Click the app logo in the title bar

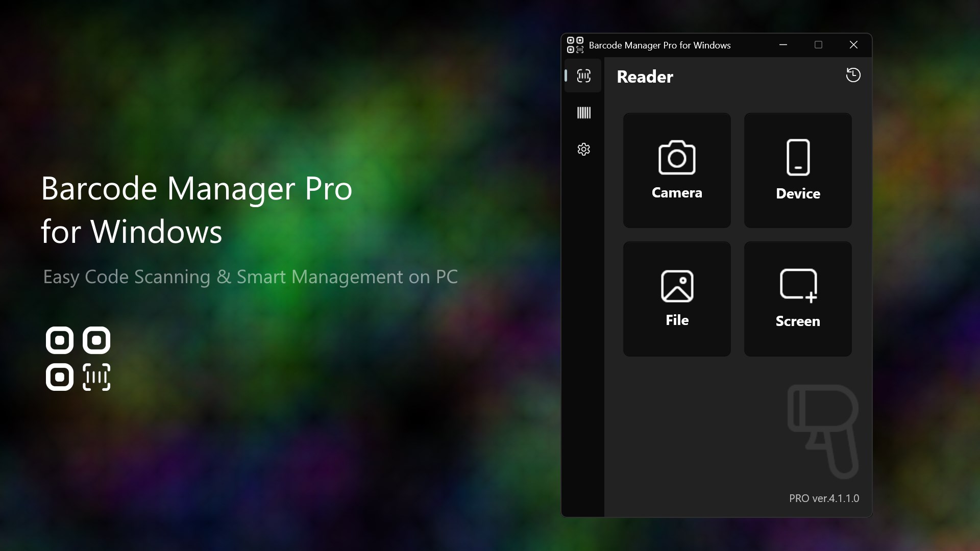(x=575, y=45)
